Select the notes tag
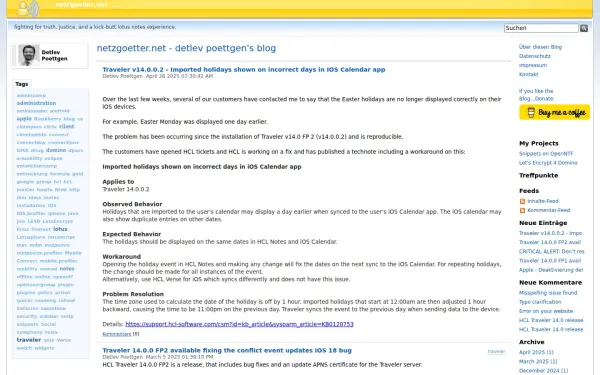The image size is (600, 375). pyautogui.click(x=67, y=269)
